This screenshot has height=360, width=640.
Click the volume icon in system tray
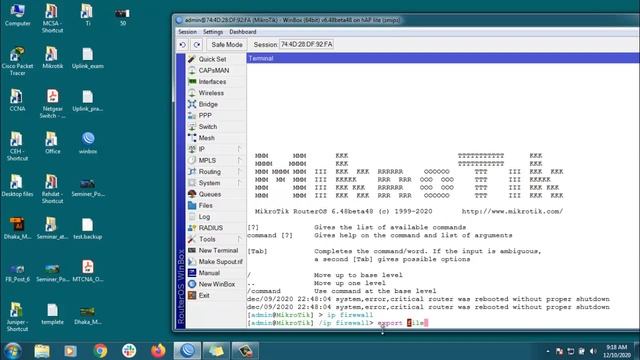(x=593, y=351)
